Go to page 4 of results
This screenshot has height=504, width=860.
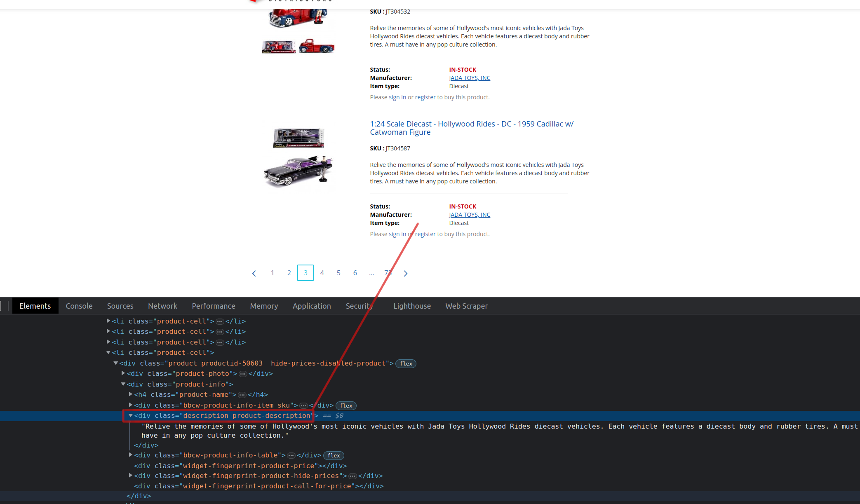point(322,273)
